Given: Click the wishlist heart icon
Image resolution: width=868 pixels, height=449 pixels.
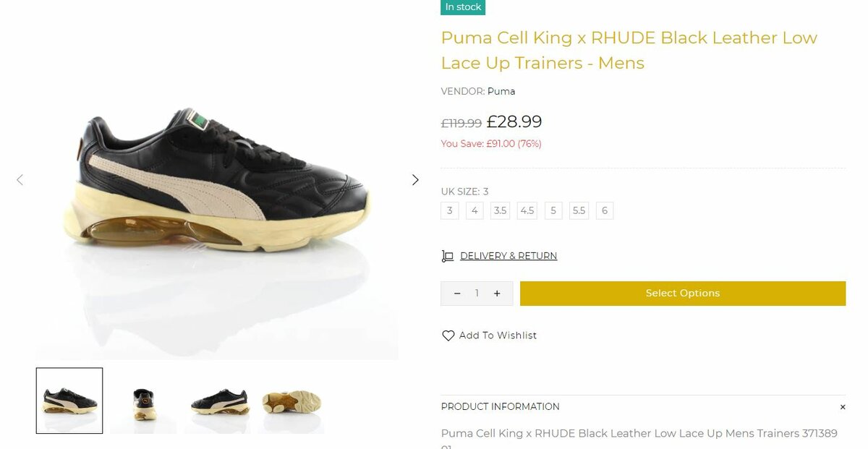Looking at the screenshot, I should click(448, 335).
